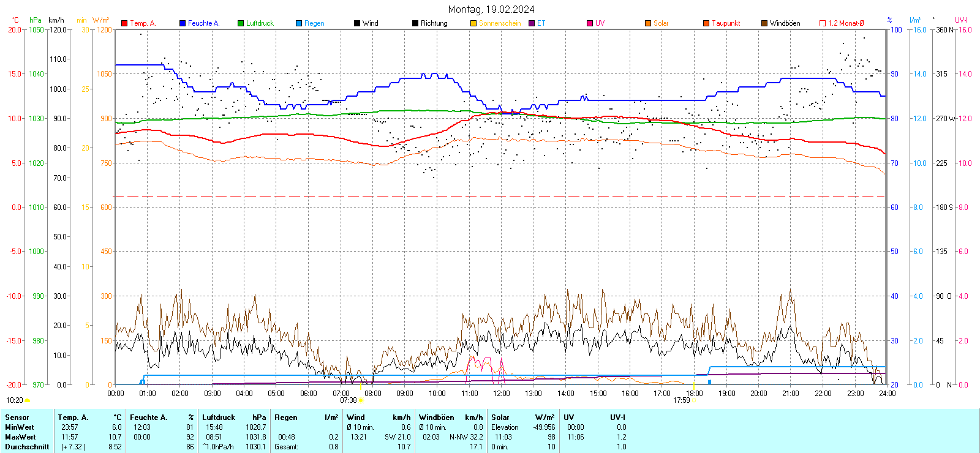Click the sunrise sun marker at 07:38
Screen dimensions: 980x453
pos(361,400)
